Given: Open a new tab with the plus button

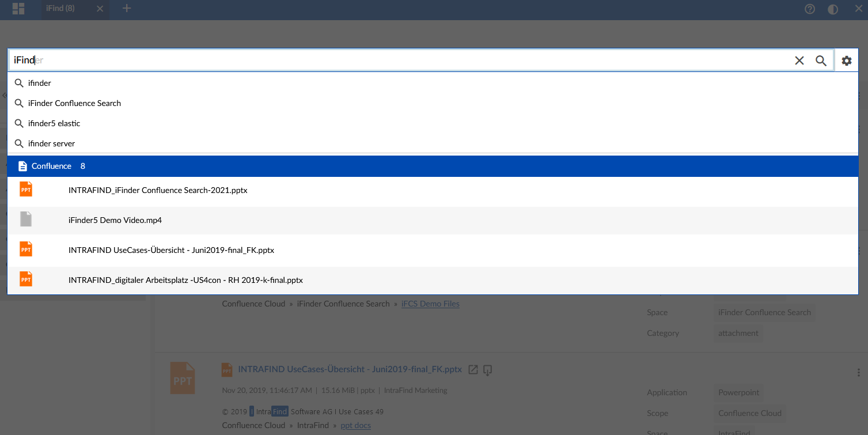Looking at the screenshot, I should [x=127, y=9].
